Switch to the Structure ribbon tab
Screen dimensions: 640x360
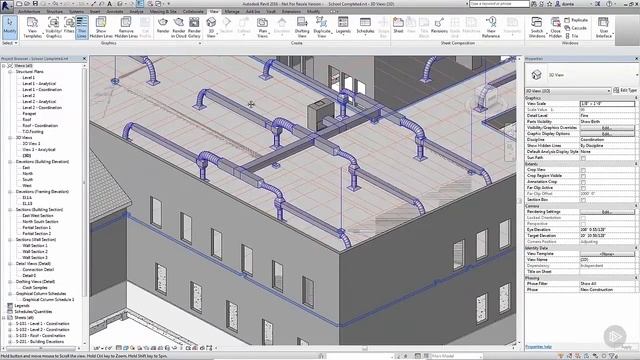[55, 12]
